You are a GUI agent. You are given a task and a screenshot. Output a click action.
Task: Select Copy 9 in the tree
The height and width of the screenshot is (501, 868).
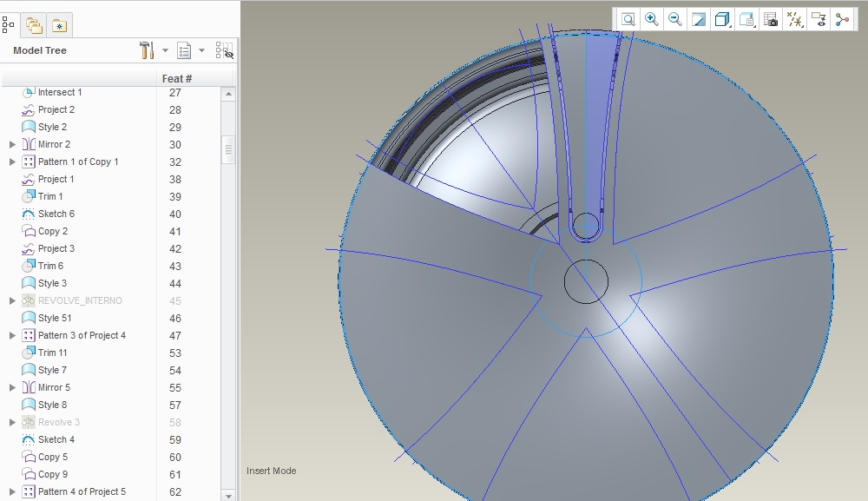click(x=53, y=474)
